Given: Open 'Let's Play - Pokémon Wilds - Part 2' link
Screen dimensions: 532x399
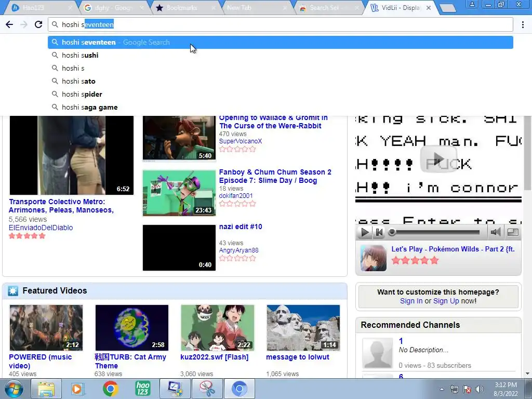Looking at the screenshot, I should 453,249.
